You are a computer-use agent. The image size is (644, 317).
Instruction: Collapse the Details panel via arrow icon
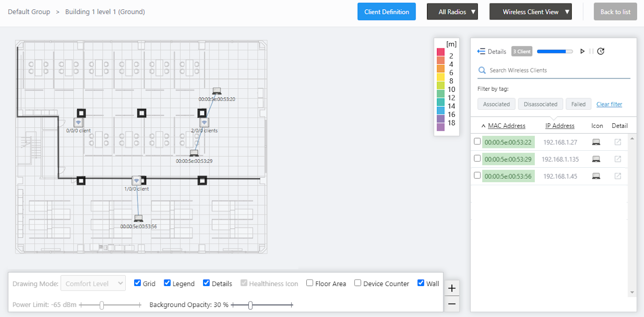point(481,51)
